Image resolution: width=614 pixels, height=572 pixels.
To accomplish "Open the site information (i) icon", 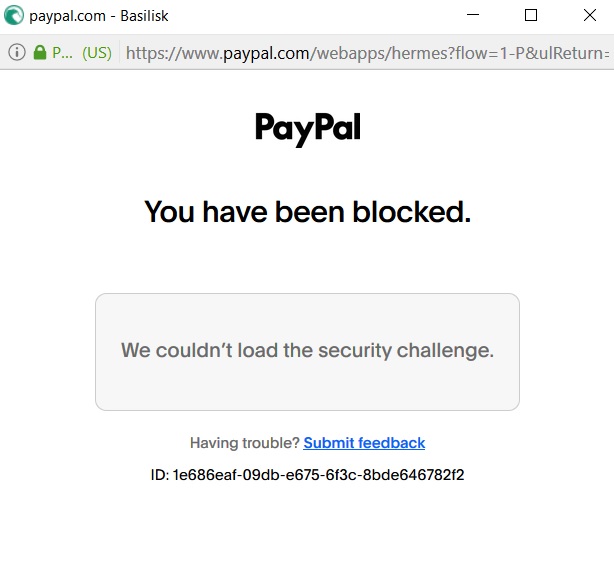I will [17, 52].
